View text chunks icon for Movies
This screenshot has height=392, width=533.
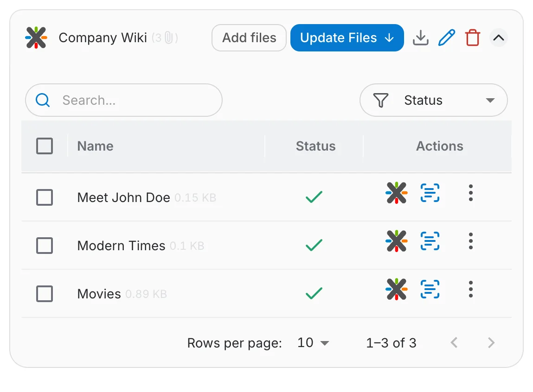(x=430, y=289)
